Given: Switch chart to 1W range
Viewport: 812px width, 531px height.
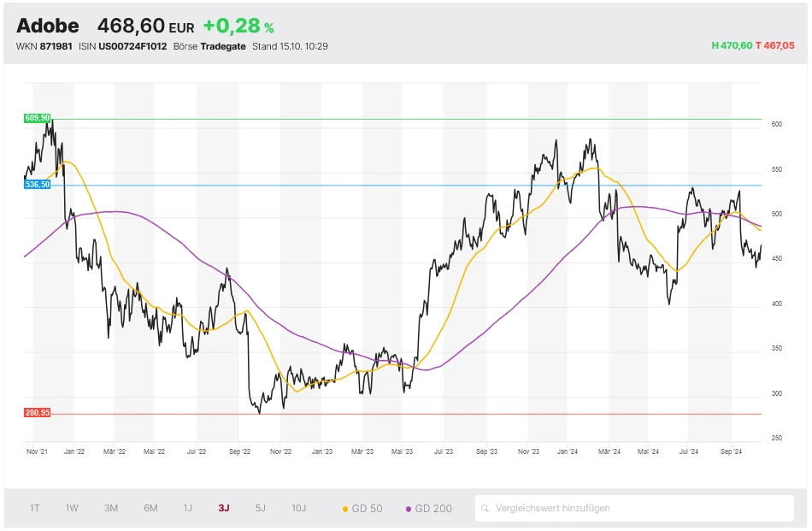Looking at the screenshot, I should tap(72, 508).
